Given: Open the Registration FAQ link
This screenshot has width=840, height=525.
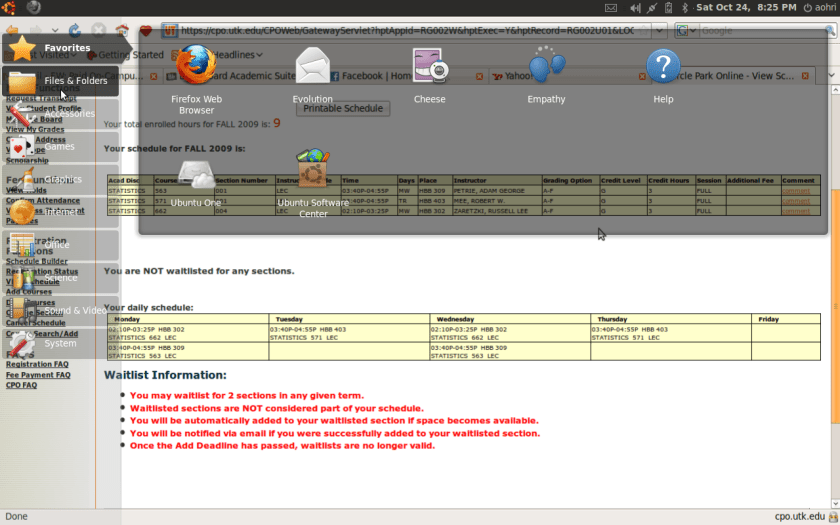Looking at the screenshot, I should (x=37, y=364).
